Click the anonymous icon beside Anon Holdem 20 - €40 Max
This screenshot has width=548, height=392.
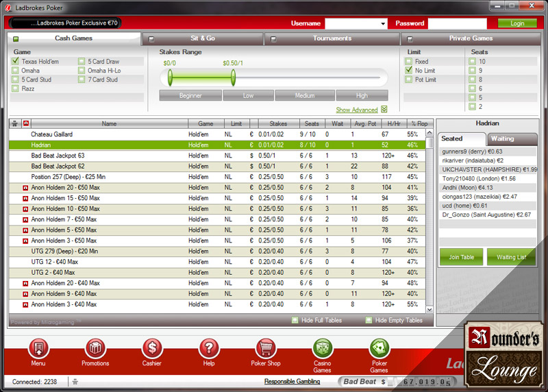25,284
